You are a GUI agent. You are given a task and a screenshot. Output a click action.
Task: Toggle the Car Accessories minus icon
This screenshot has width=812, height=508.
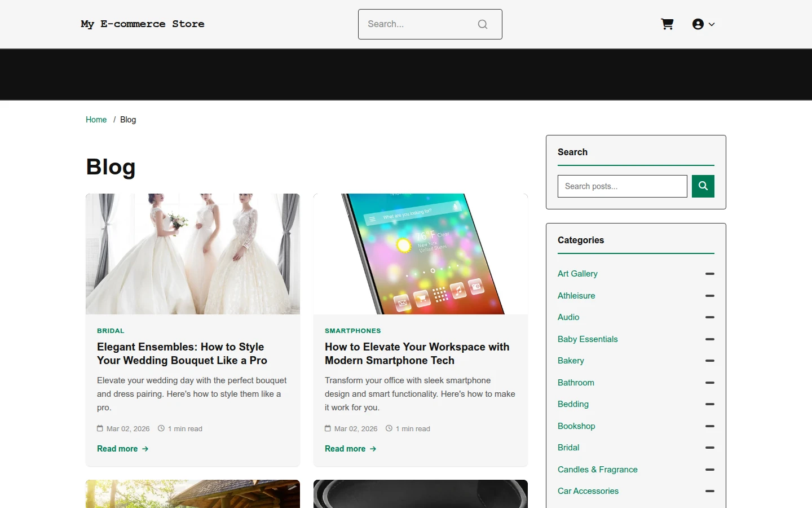tap(710, 491)
